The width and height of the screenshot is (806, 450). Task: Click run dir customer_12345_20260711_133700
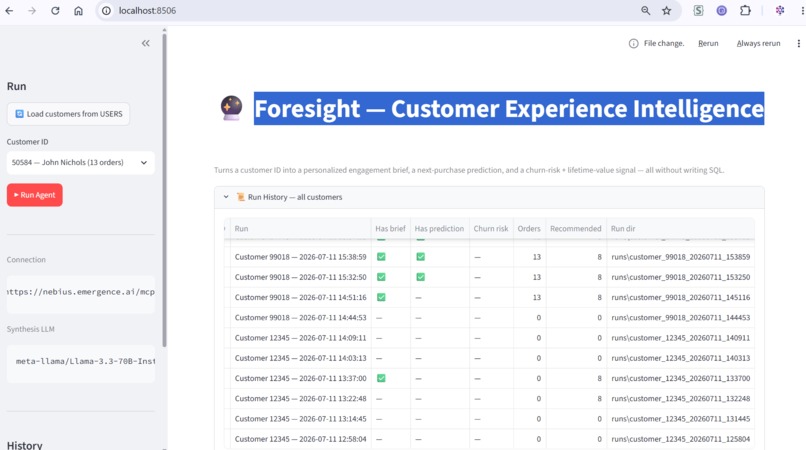click(681, 379)
